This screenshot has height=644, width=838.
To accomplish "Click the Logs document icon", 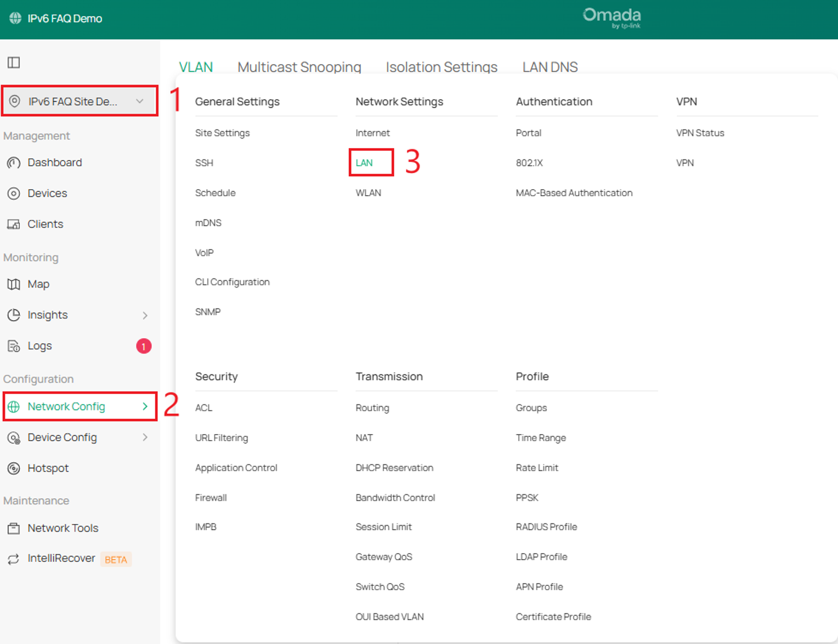I will pos(14,346).
